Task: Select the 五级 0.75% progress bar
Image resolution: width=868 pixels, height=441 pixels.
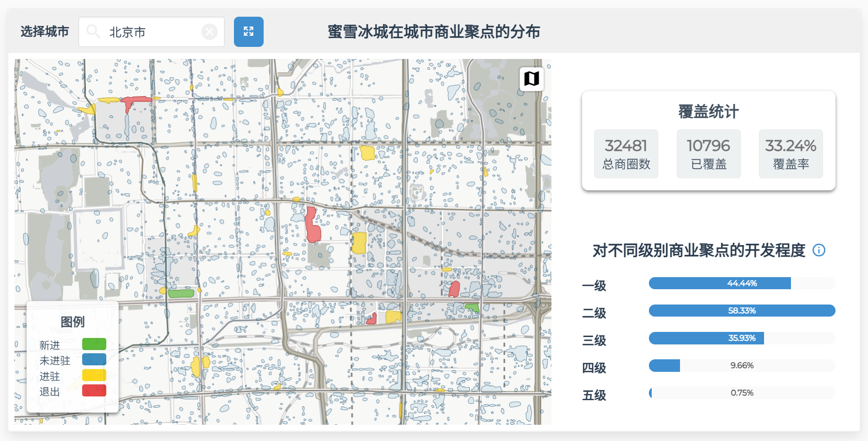Action: point(742,393)
